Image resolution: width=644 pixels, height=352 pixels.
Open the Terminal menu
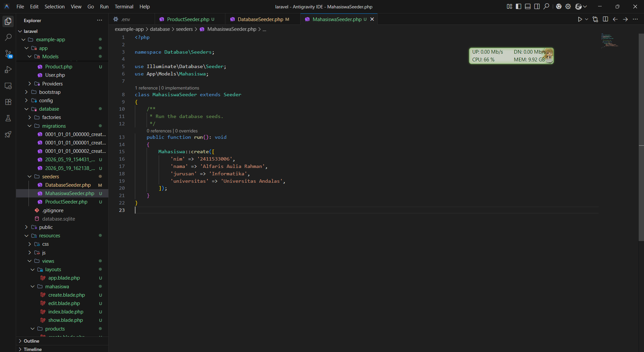pos(124,6)
